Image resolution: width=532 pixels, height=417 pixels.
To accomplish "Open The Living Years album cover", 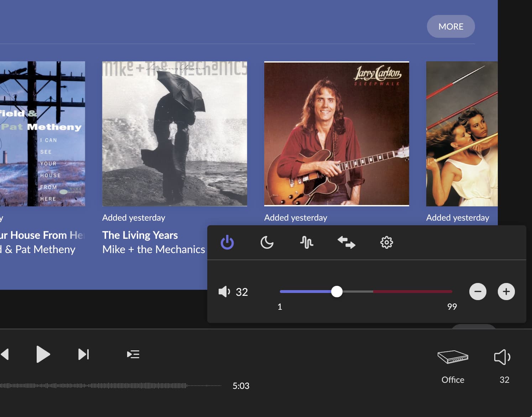I will point(174,134).
